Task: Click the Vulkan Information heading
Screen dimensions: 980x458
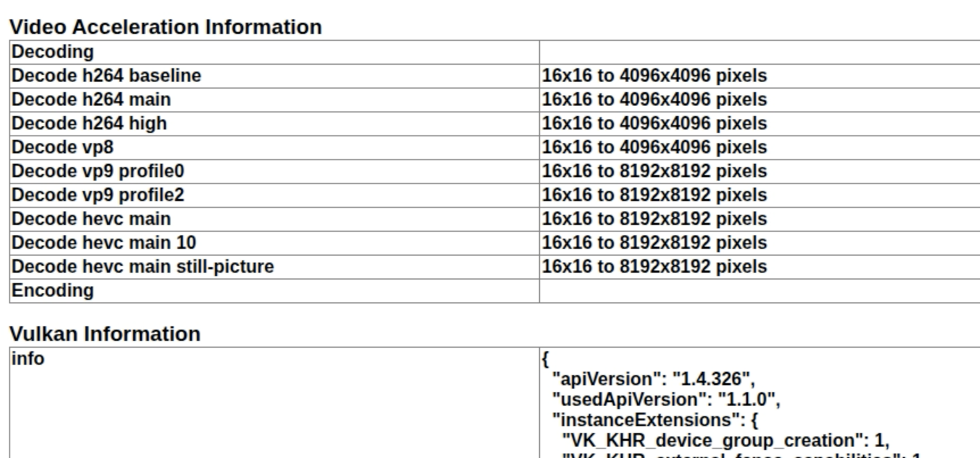Action: pyautogui.click(x=104, y=334)
